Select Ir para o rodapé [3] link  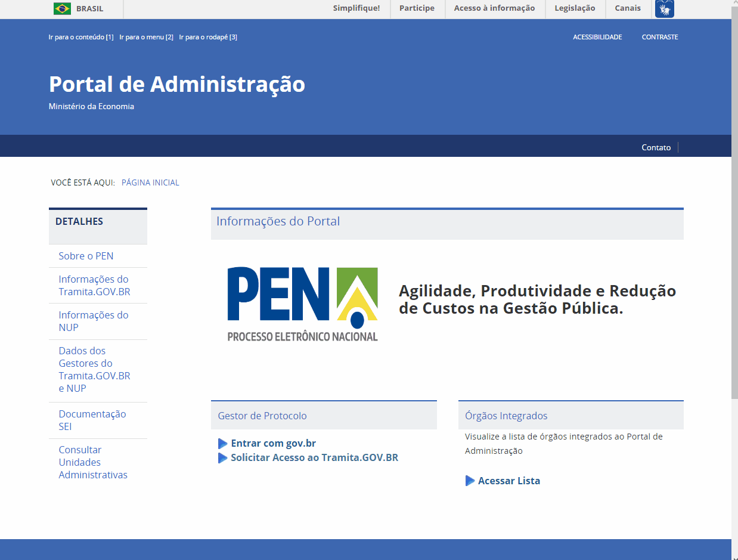[x=208, y=37]
